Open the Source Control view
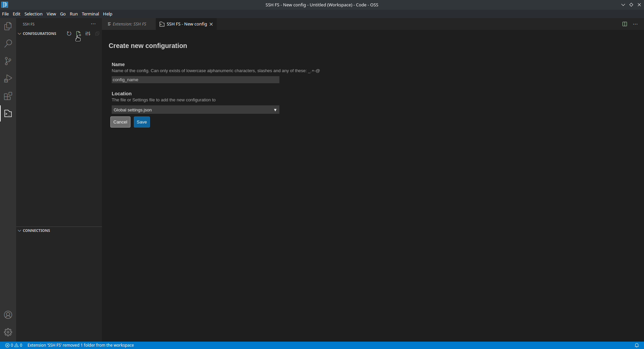The width and height of the screenshot is (644, 349). point(8,61)
